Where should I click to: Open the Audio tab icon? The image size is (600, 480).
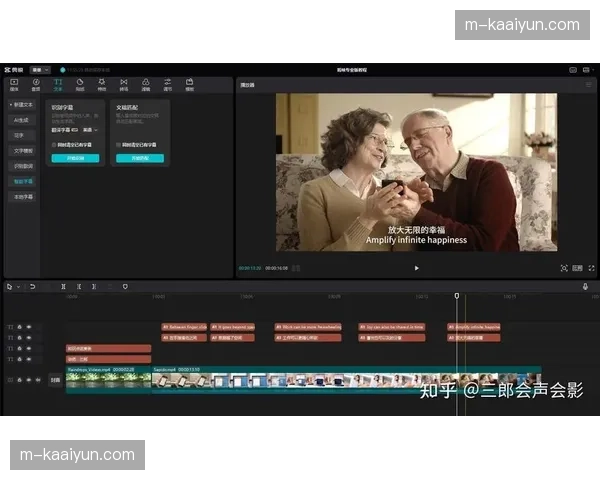point(36,84)
